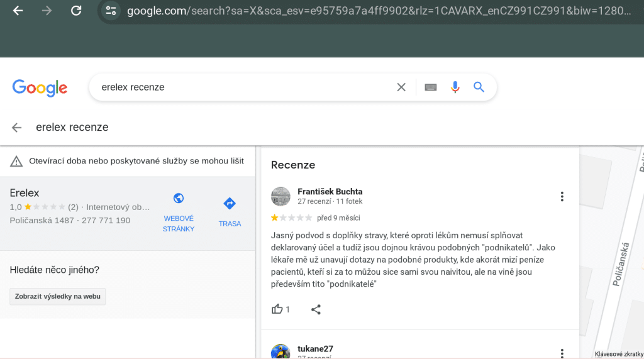
Task: Open reviewer name tukane27
Action: [x=315, y=349]
